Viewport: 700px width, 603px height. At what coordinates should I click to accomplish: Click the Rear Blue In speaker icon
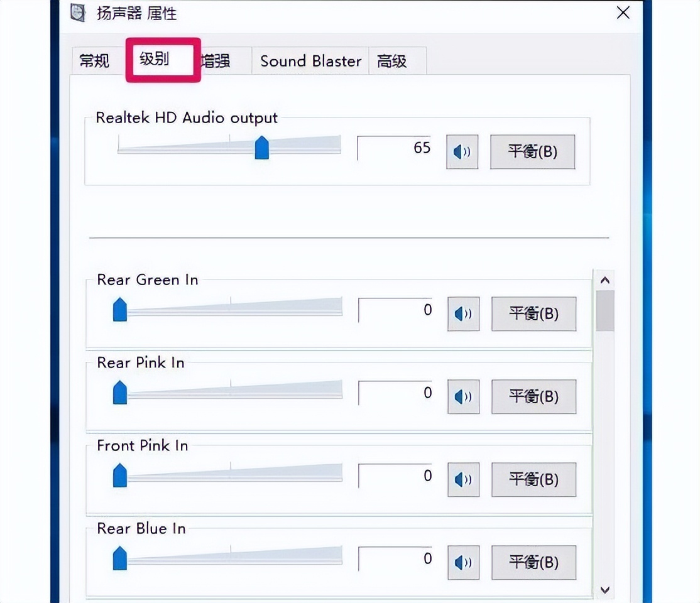click(463, 562)
